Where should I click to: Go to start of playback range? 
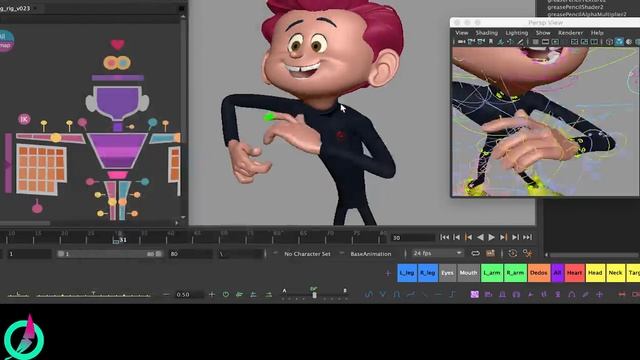tap(444, 237)
